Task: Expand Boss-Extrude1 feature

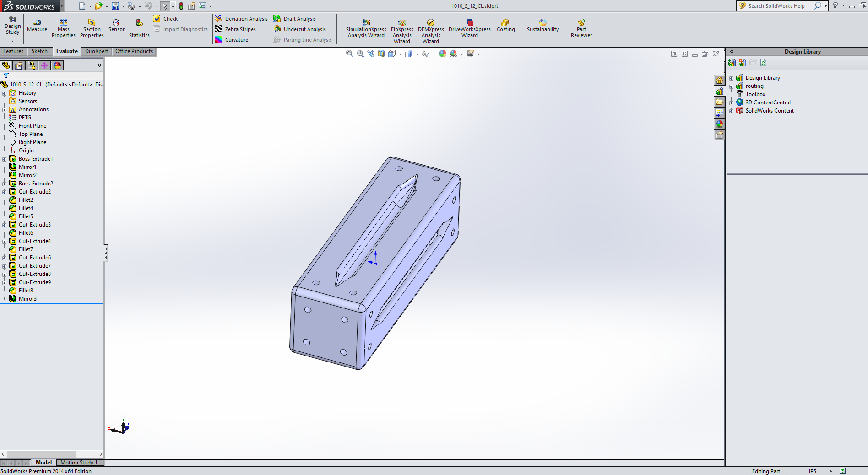Action: [5, 159]
